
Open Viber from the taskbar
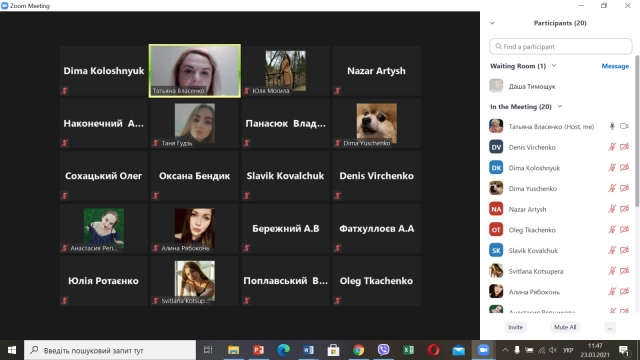coord(383,350)
